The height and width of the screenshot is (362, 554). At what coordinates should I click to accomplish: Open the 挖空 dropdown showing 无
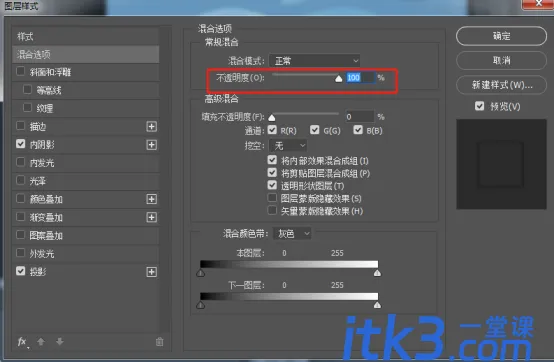[288, 146]
